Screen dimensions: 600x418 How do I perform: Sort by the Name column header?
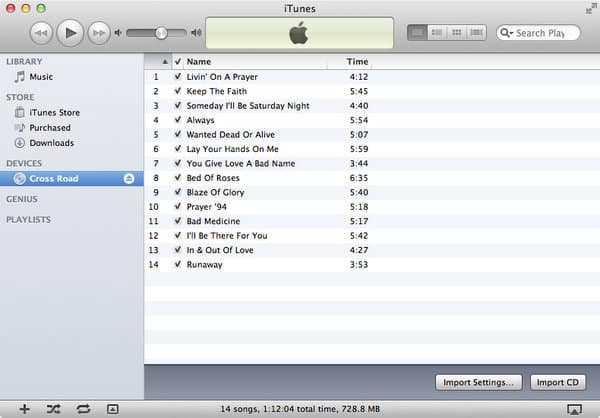click(255, 62)
